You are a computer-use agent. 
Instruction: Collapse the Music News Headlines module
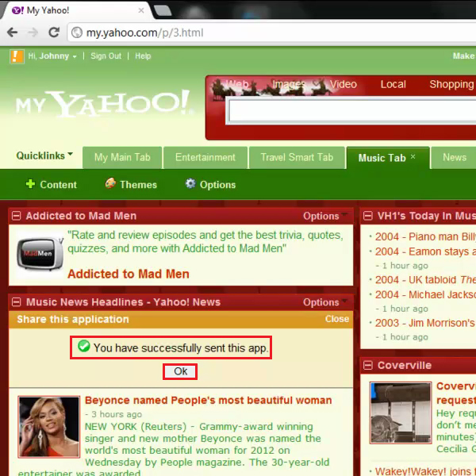16,302
